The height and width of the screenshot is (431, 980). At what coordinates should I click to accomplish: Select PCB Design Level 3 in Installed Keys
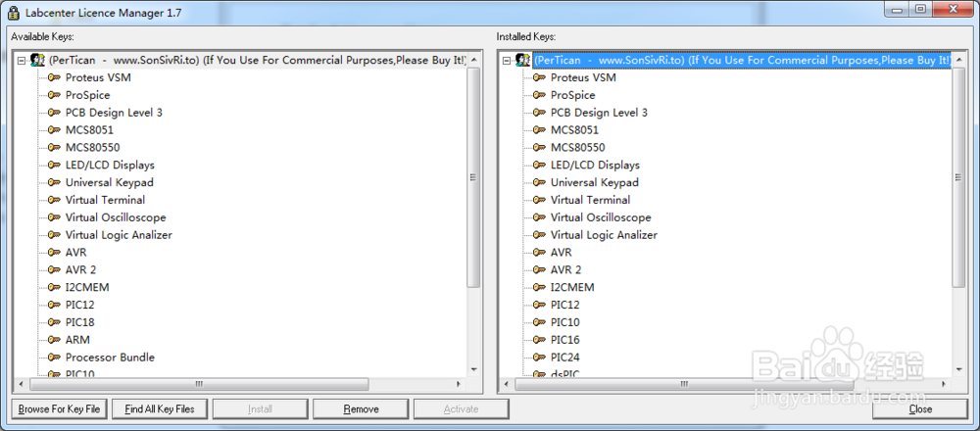tap(599, 113)
